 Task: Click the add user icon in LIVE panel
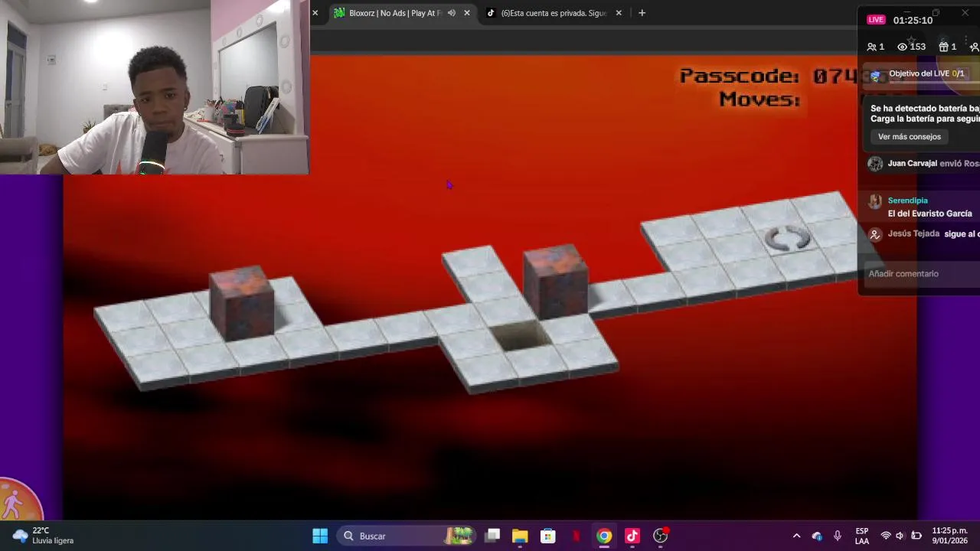974,47
